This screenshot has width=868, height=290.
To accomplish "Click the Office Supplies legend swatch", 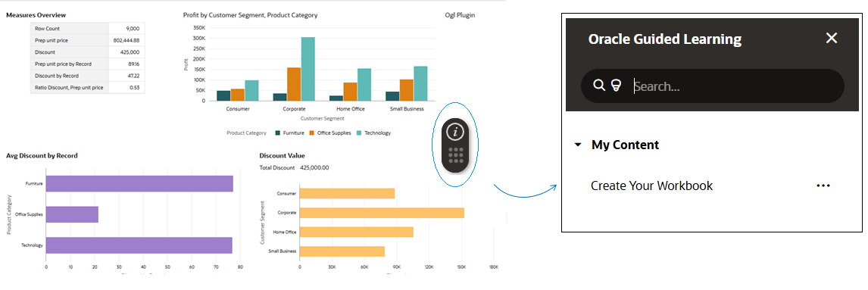I will click(x=311, y=133).
